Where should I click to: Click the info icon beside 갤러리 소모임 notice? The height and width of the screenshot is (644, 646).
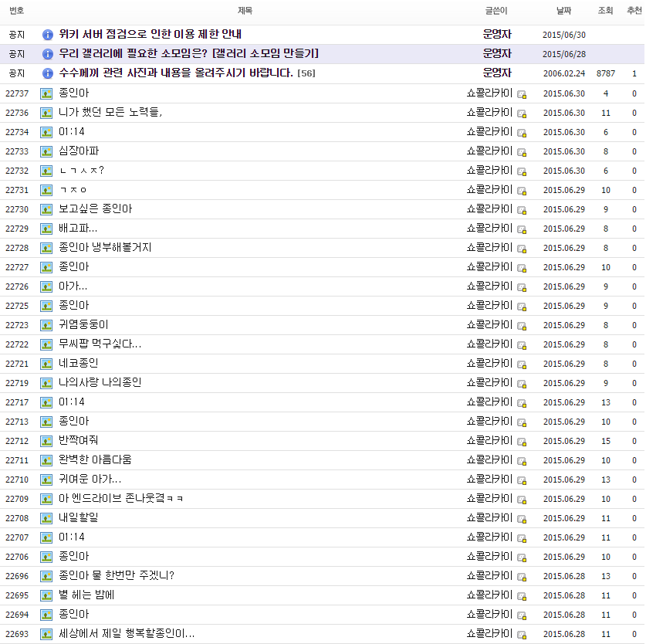[48, 54]
